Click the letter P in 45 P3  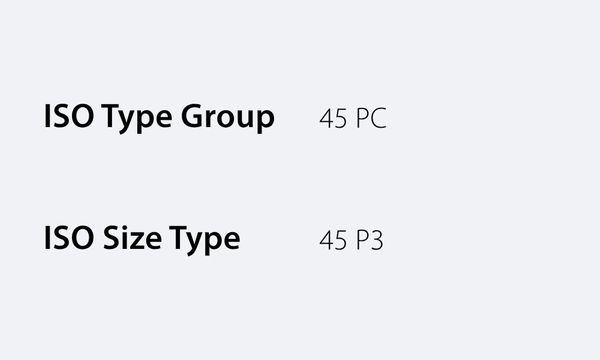coord(362,240)
